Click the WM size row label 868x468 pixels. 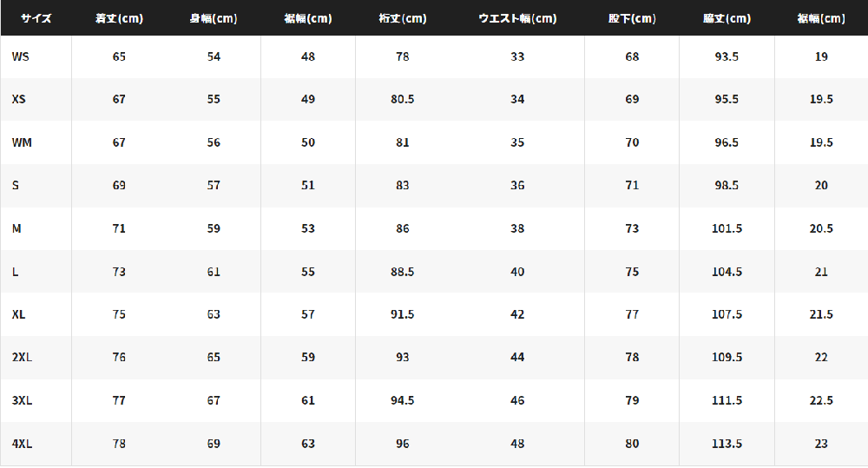click(22, 142)
